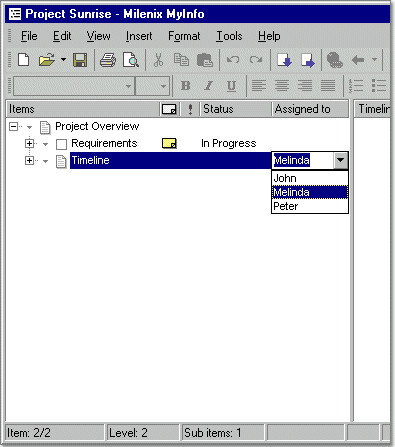Undo the last action
395x447 pixels.
233,60
